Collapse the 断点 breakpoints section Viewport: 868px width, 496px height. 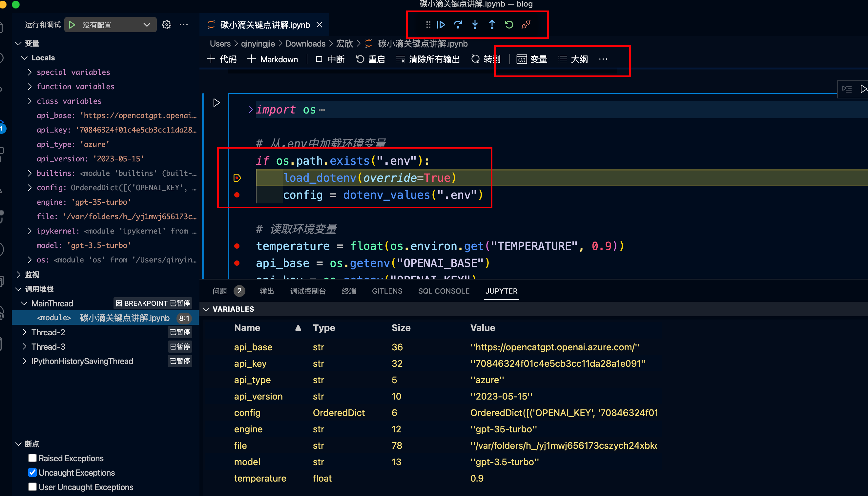click(19, 444)
